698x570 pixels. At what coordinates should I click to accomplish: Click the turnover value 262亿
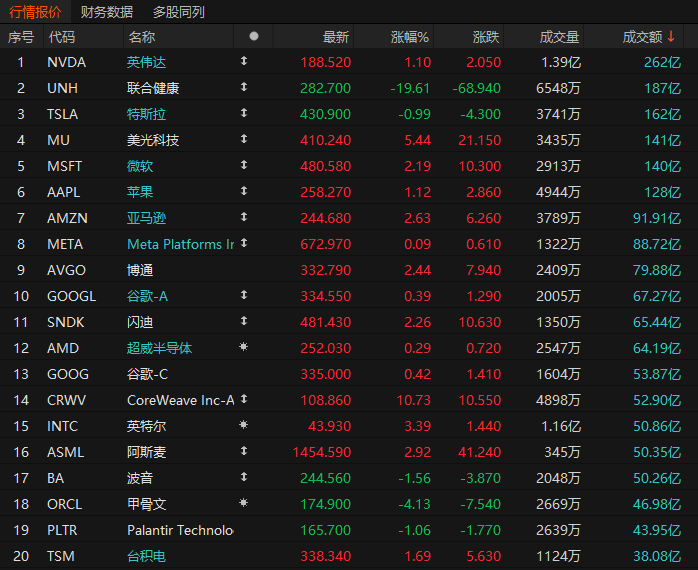point(662,62)
